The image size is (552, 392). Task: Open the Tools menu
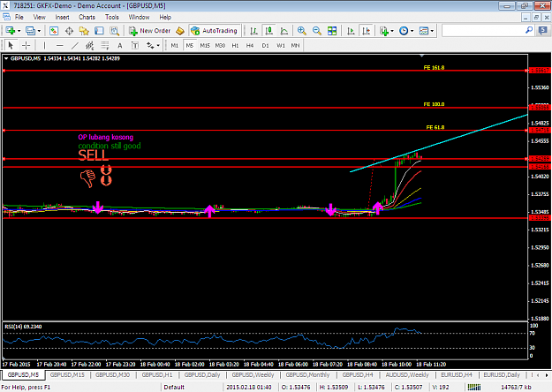[x=112, y=17]
